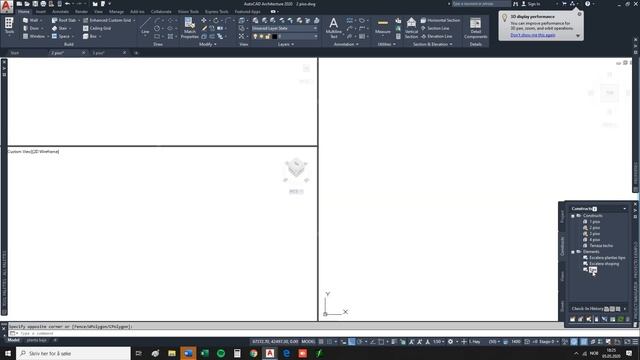This screenshot has height=360, width=640.
Task: Open File Explorer from the taskbar
Action: 172,353
